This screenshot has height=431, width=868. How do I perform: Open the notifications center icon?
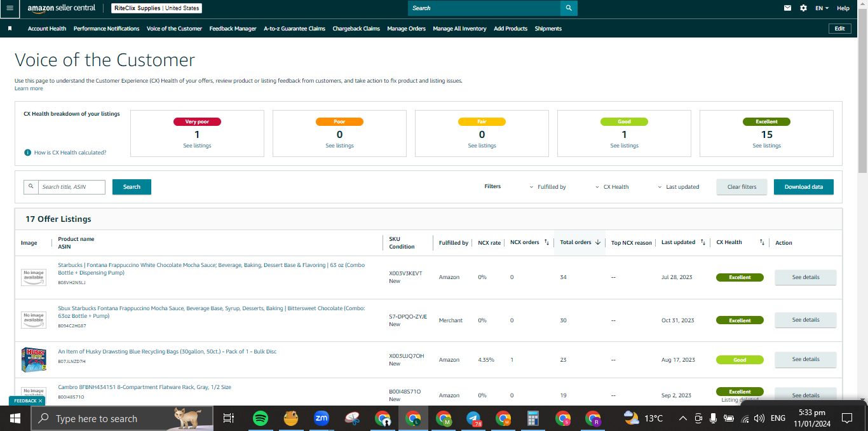point(847,418)
